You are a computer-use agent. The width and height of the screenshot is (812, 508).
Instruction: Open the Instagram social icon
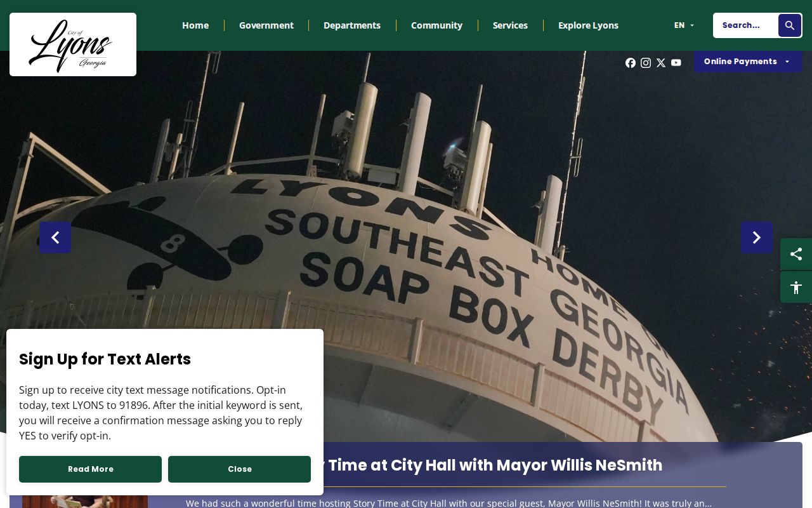(x=646, y=62)
